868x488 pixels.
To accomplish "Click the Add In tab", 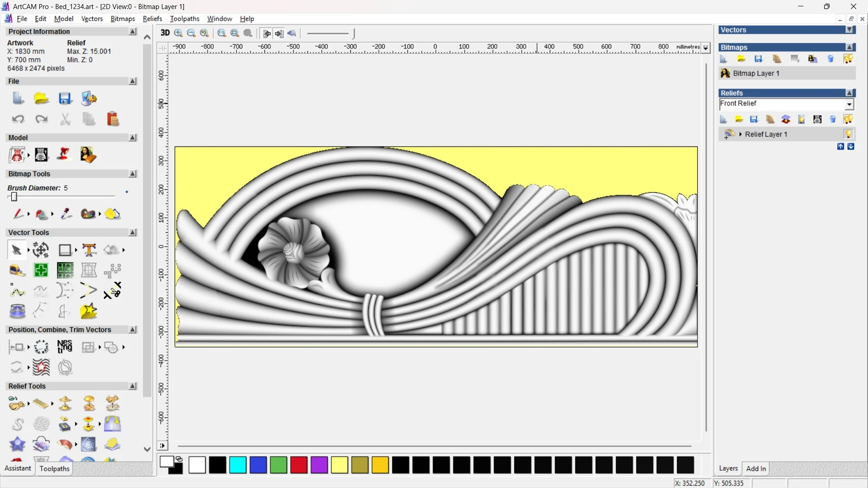I will pyautogui.click(x=756, y=469).
